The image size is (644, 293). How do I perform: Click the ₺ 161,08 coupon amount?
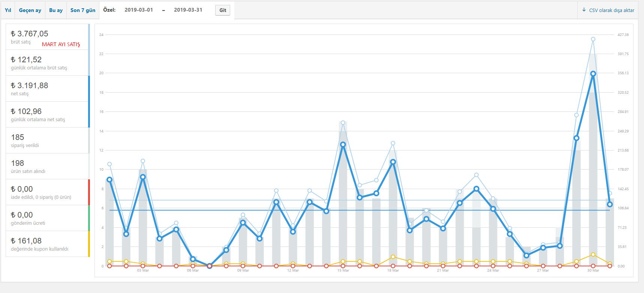click(x=26, y=241)
